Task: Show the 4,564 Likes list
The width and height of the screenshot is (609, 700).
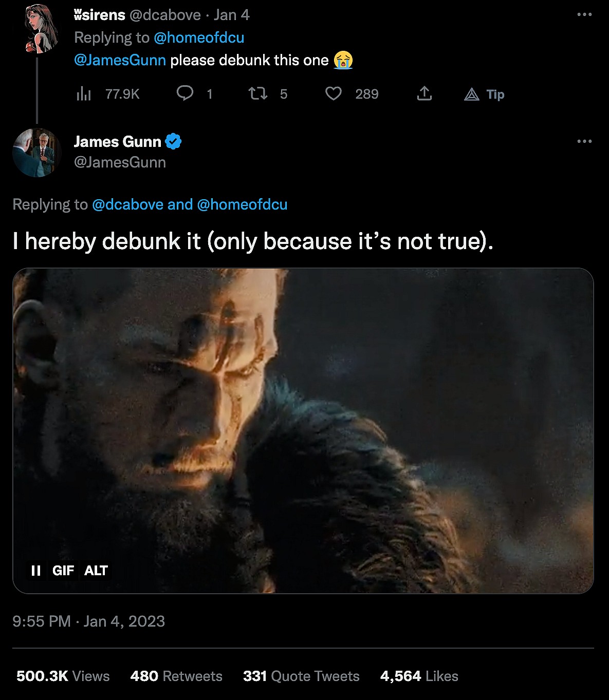Action: click(419, 676)
